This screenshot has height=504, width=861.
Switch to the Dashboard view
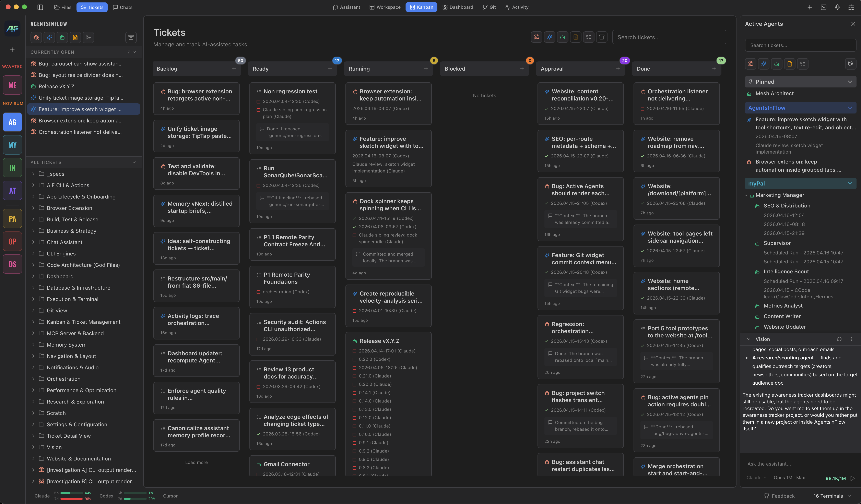[458, 7]
